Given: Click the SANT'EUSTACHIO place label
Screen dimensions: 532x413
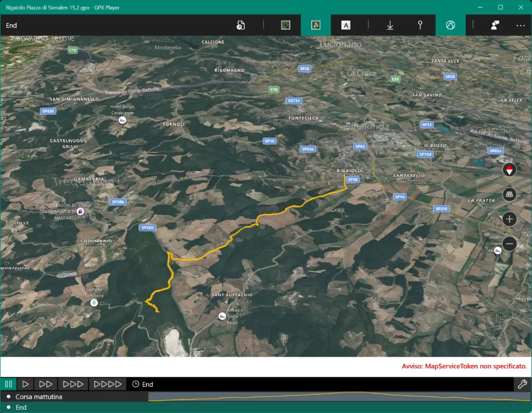Looking at the screenshot, I should coord(232,295).
